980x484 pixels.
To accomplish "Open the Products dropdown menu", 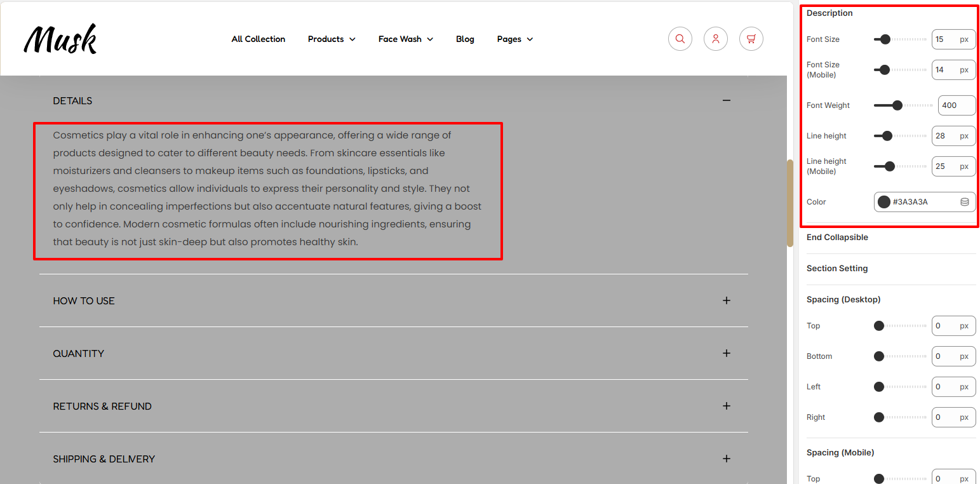I will click(332, 39).
